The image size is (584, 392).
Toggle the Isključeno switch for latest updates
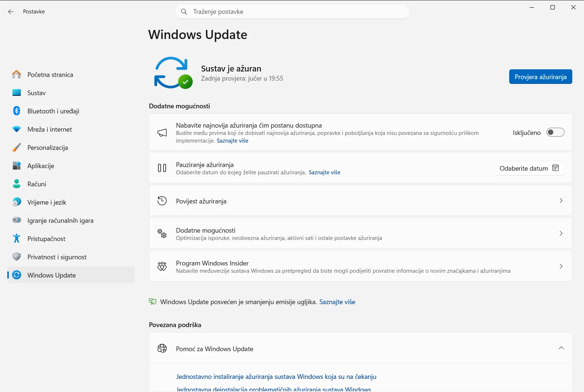point(555,132)
